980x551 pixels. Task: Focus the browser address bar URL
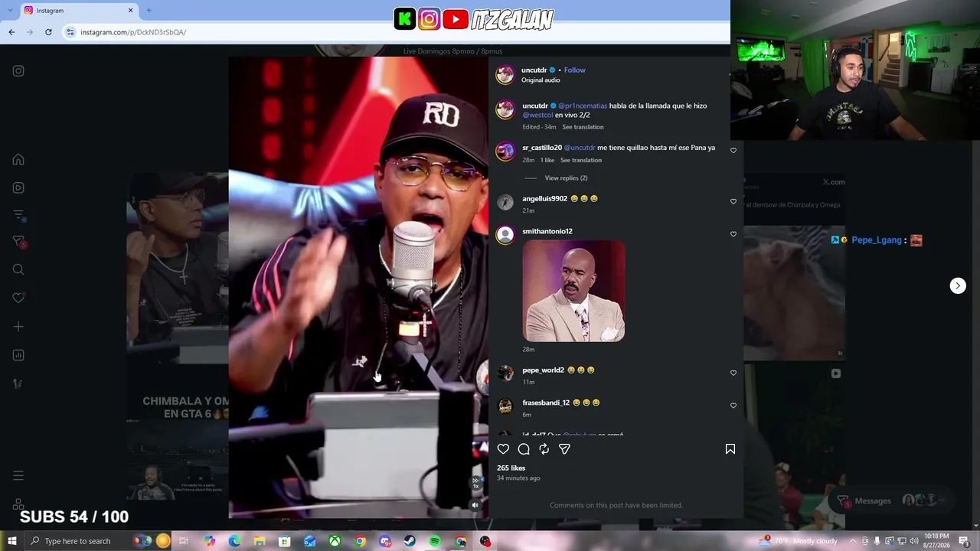point(133,32)
